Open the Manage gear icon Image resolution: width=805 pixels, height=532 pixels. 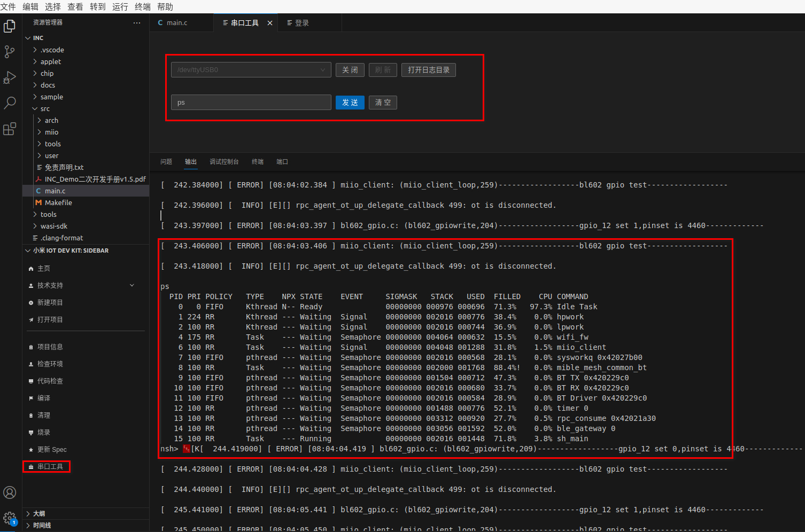[10, 518]
